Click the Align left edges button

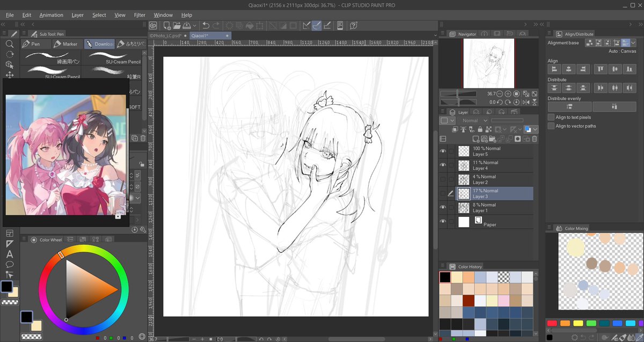tap(553, 69)
